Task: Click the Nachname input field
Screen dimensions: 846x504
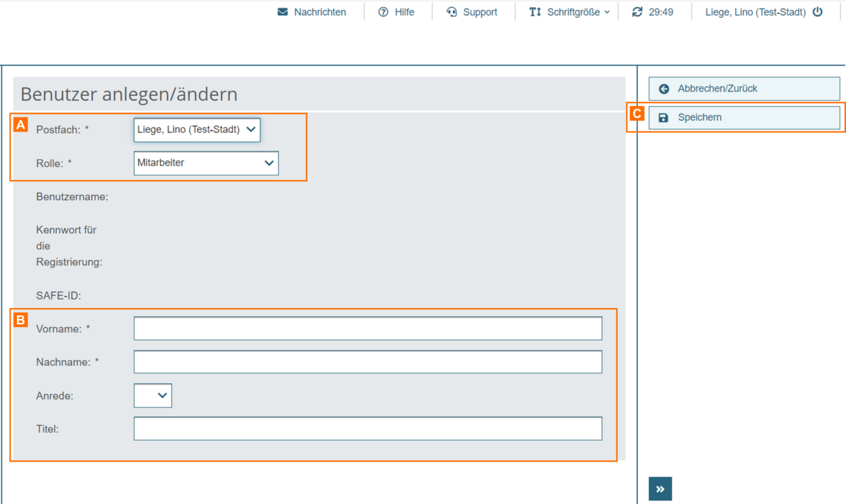Action: (368, 362)
